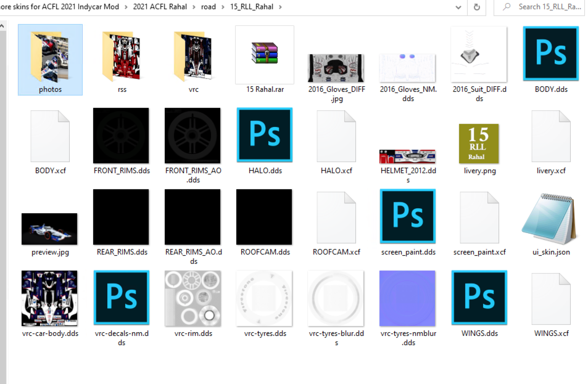Viewport: 588px width, 384px height.
Task: Click the search magnifier icon
Action: tap(506, 7)
